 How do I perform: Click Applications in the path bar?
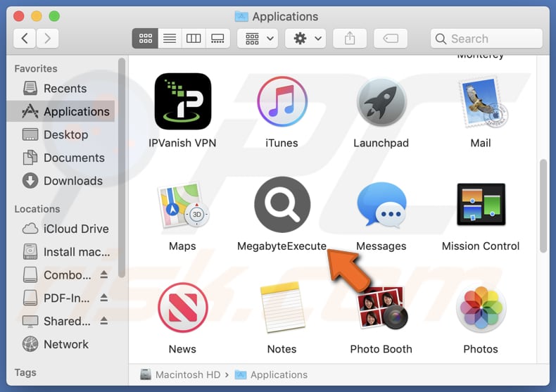(271, 374)
